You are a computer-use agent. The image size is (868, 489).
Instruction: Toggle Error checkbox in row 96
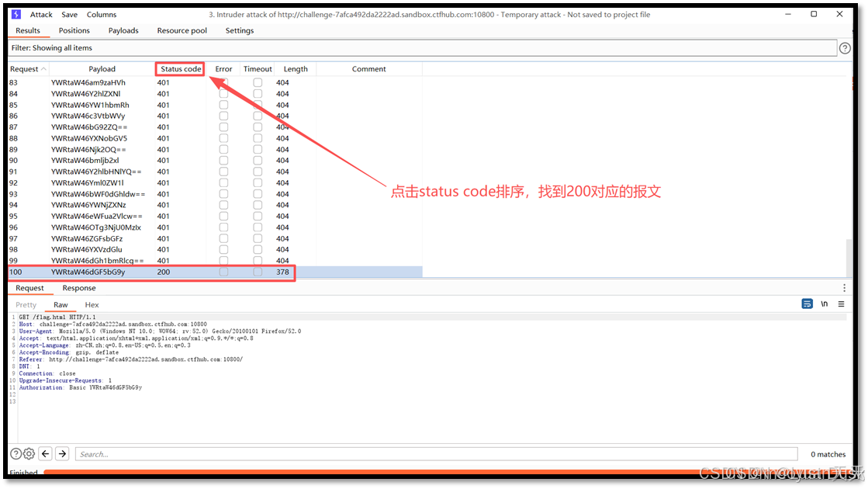(223, 227)
